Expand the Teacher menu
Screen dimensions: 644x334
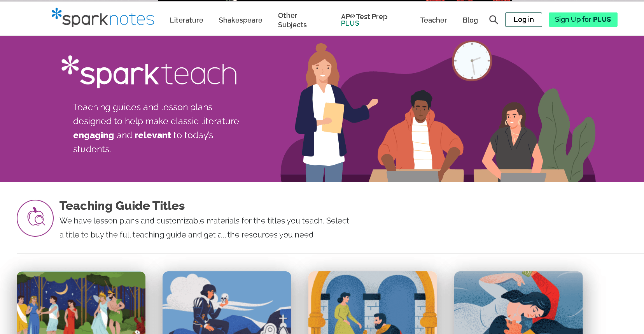pos(433,20)
